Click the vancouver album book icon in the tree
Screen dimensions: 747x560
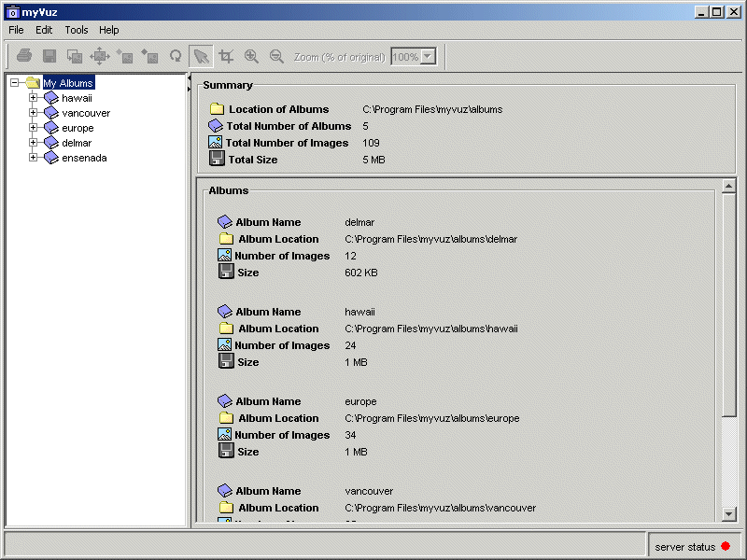tap(51, 113)
